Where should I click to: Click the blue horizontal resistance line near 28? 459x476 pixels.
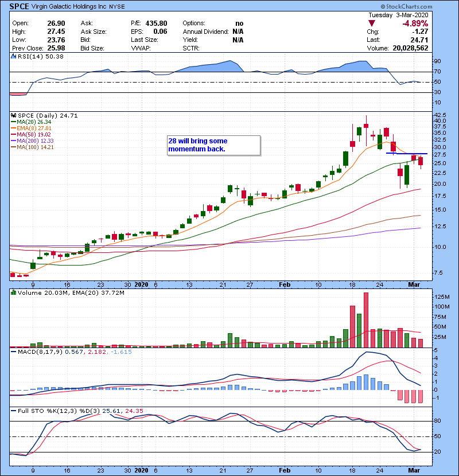pos(407,153)
